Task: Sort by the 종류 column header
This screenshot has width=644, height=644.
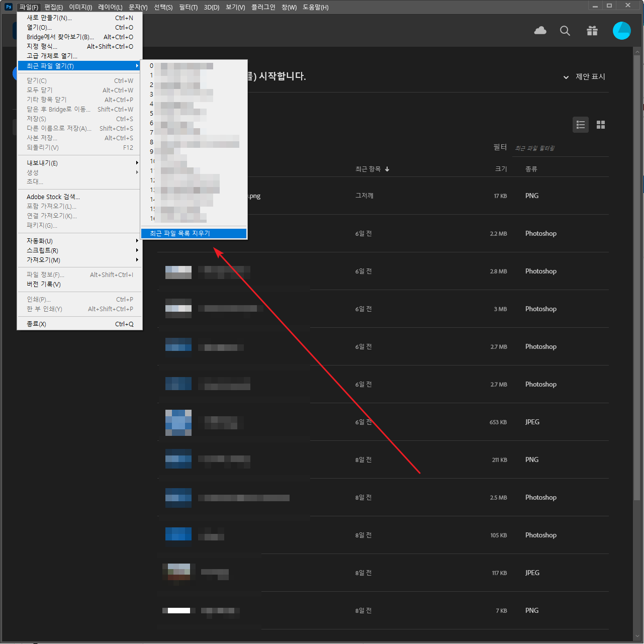Action: (x=531, y=169)
